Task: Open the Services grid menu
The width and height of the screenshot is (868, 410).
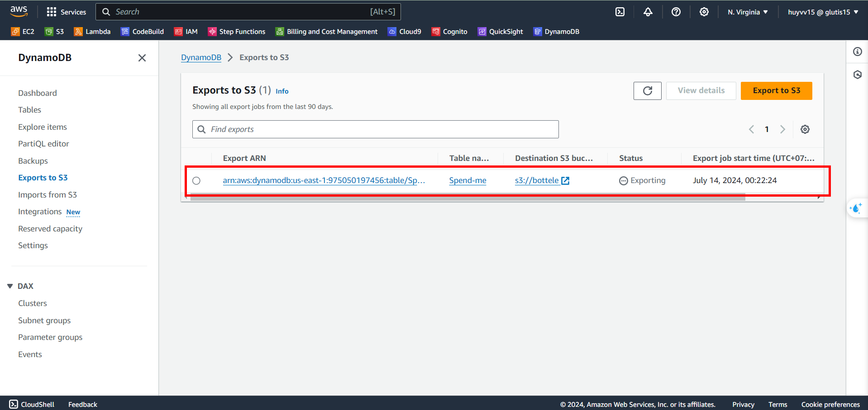Action: click(66, 12)
